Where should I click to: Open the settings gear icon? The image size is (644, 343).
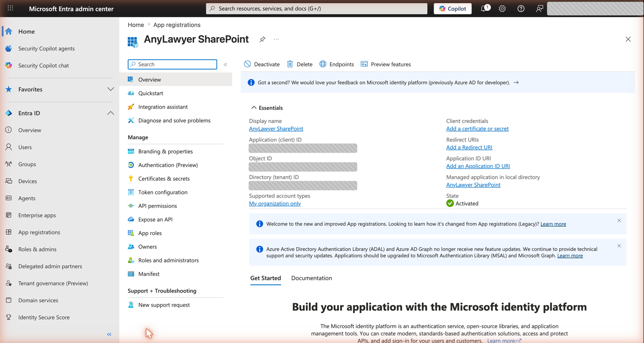502,9
